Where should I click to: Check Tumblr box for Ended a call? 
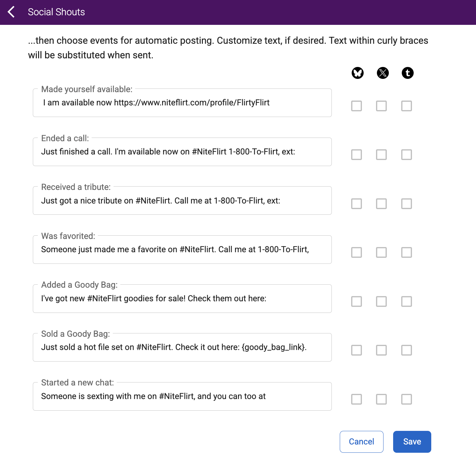click(x=407, y=155)
